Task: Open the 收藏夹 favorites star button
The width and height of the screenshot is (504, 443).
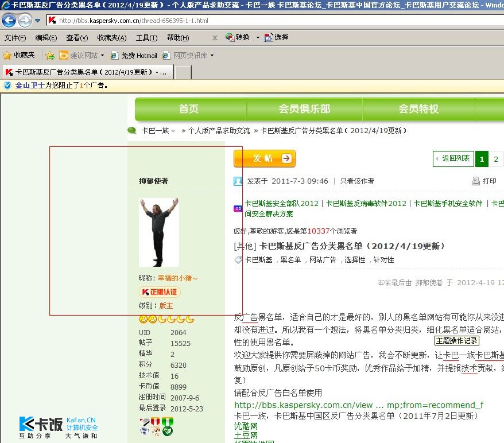Action: point(18,55)
